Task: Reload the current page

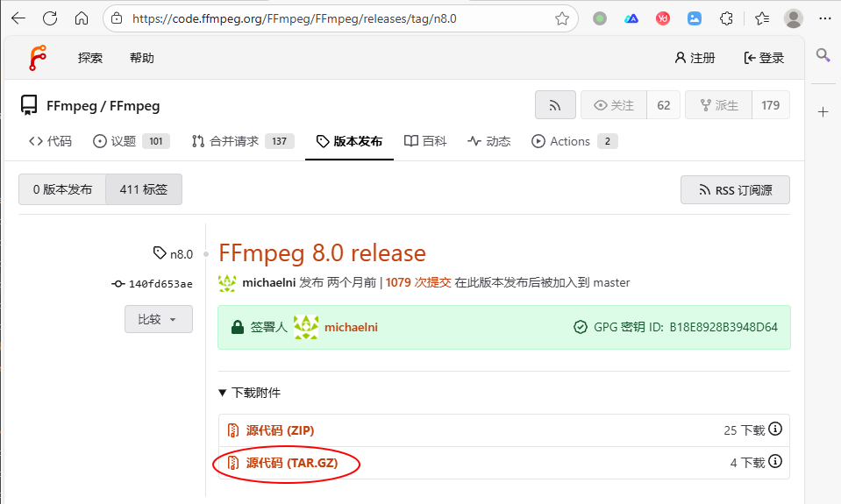Action: [50, 18]
